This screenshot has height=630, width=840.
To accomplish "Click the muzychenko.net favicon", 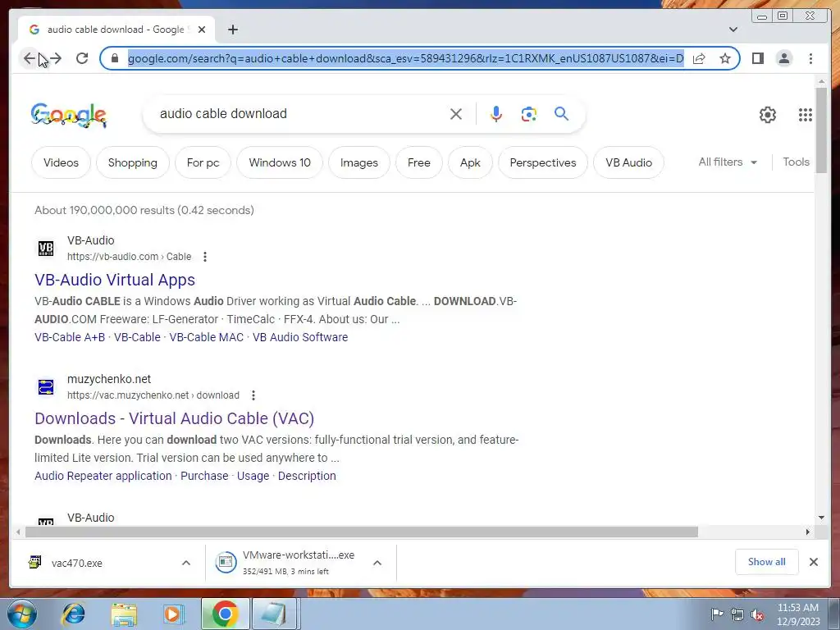I will tap(46, 387).
